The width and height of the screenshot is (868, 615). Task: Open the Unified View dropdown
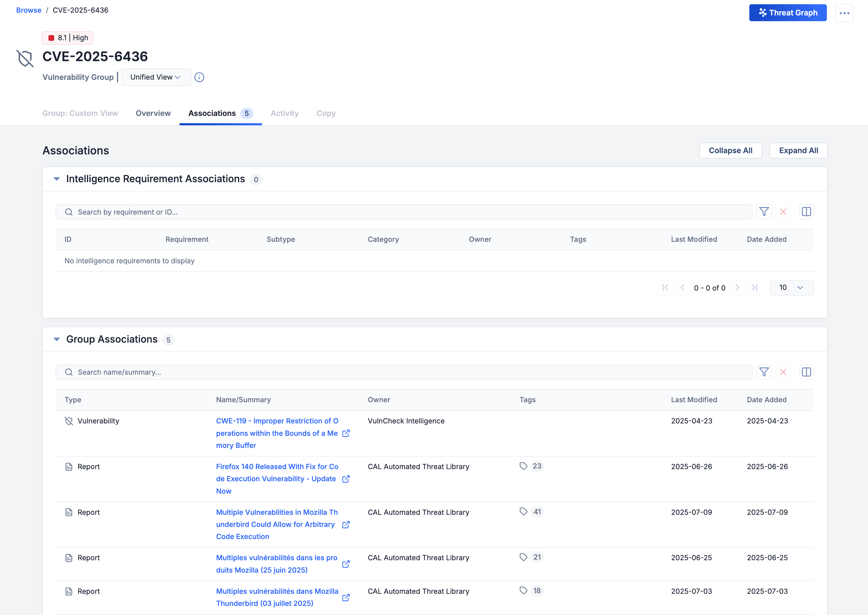tap(156, 77)
